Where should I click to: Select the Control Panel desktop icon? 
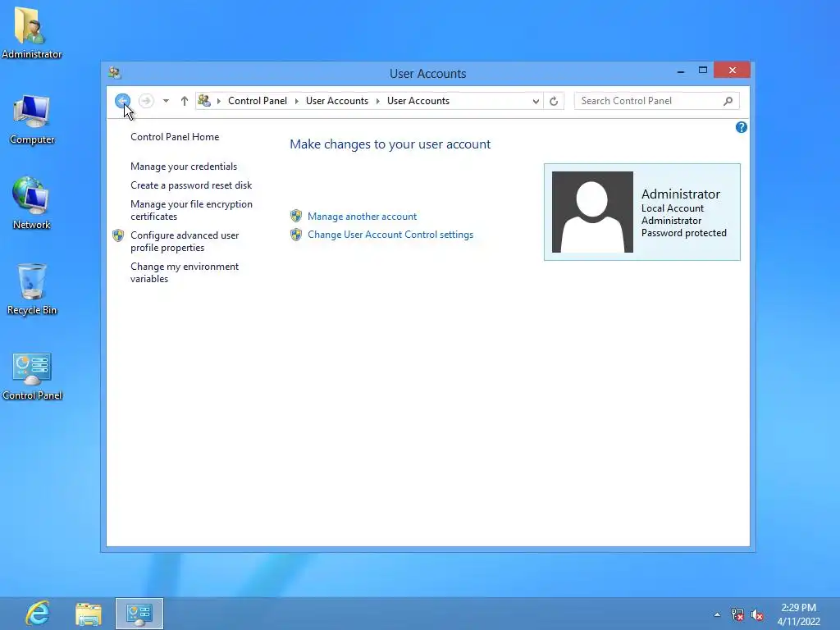tap(32, 376)
